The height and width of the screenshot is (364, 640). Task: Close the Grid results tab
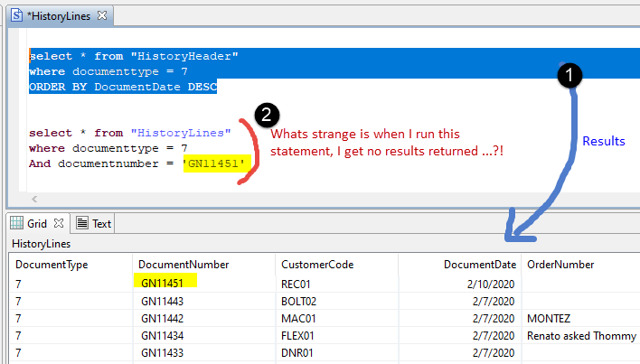point(61,223)
